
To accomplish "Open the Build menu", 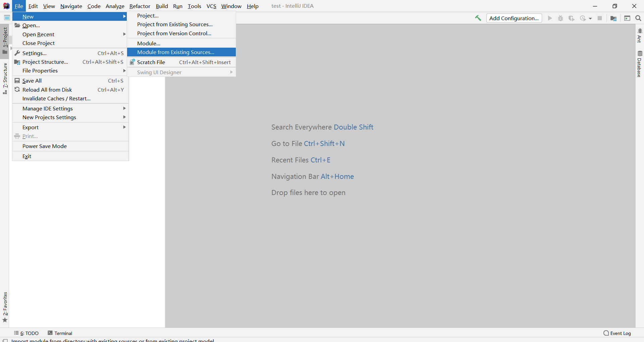I will tap(162, 6).
